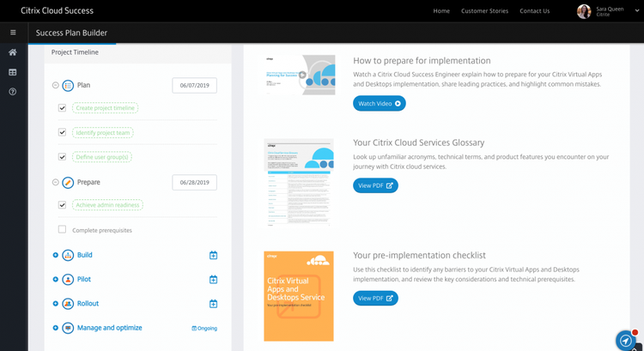This screenshot has width=644, height=351.
Task: Click the Prepare phase label
Action: 88,182
